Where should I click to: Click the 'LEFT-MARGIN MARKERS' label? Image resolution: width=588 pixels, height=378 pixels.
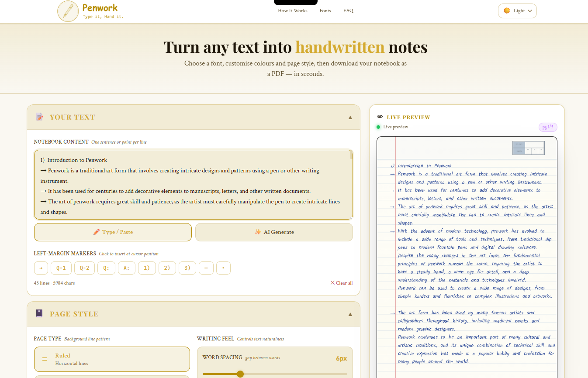(65, 254)
